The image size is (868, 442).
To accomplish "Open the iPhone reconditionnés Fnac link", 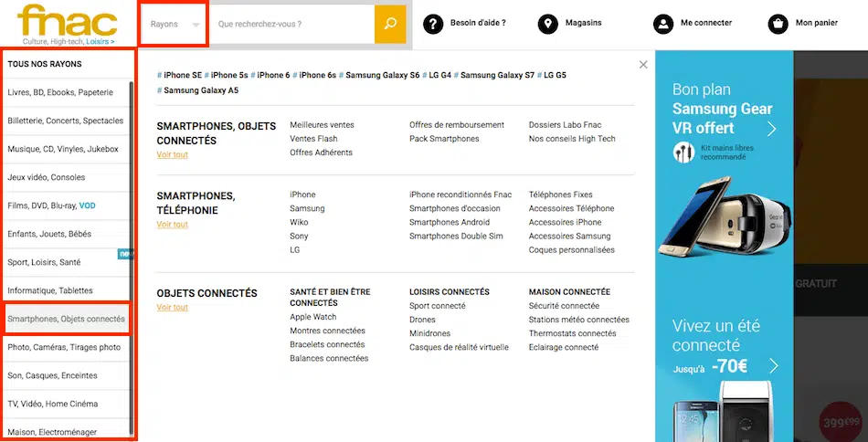I will pos(460,195).
